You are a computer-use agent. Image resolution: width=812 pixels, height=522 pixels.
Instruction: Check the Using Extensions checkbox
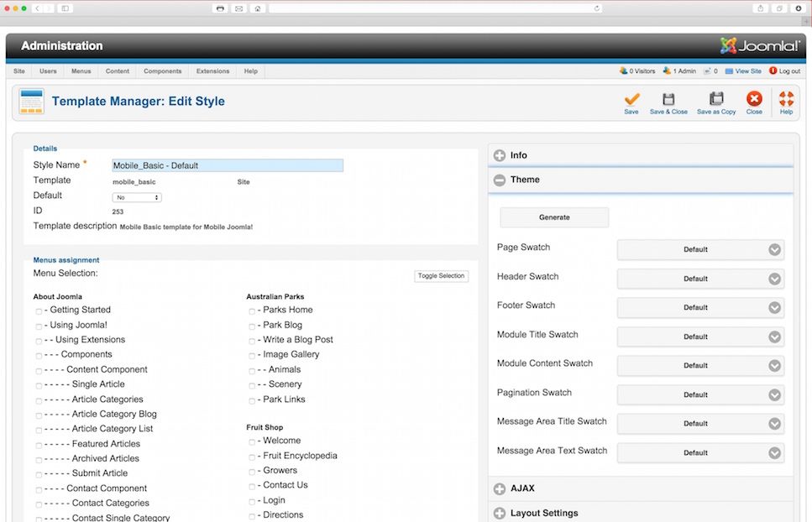39,341
